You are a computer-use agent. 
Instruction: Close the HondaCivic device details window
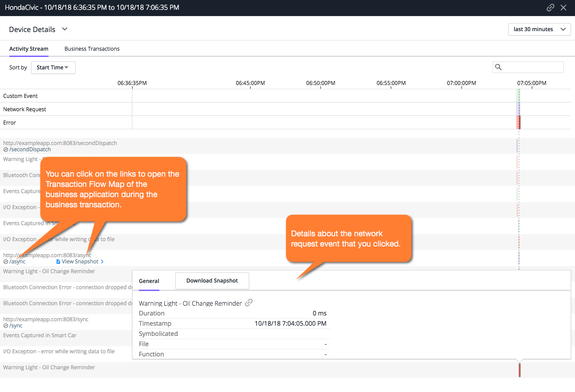coord(563,8)
